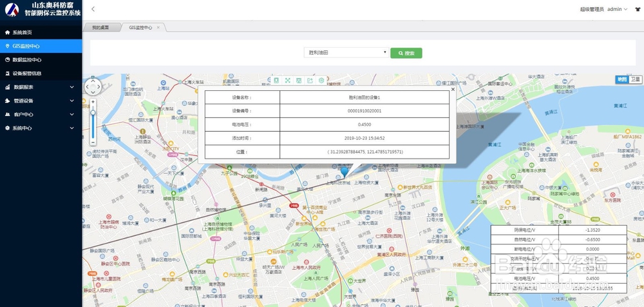The image size is (644, 307).
Task: Click the map zoom slider handle
Action: 93,112
